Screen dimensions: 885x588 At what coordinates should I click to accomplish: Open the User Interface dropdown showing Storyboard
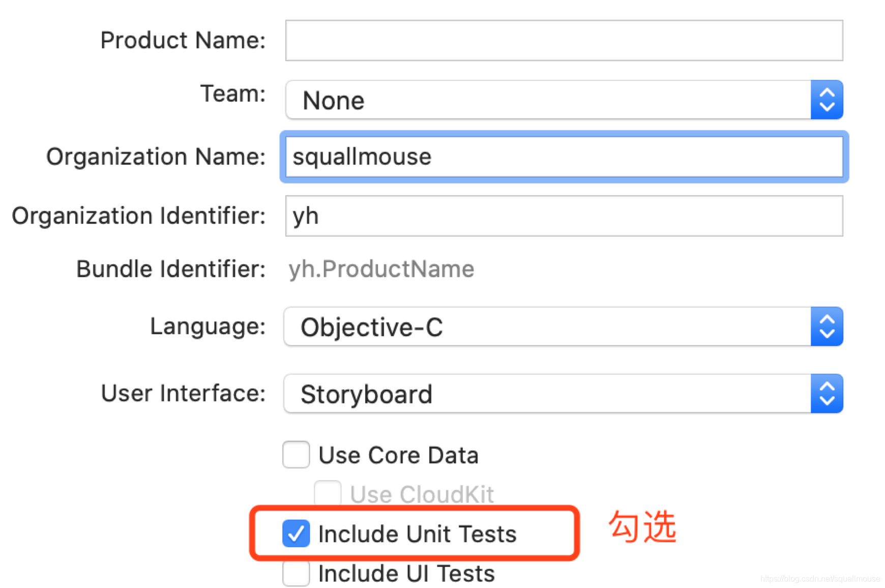pyautogui.click(x=547, y=394)
